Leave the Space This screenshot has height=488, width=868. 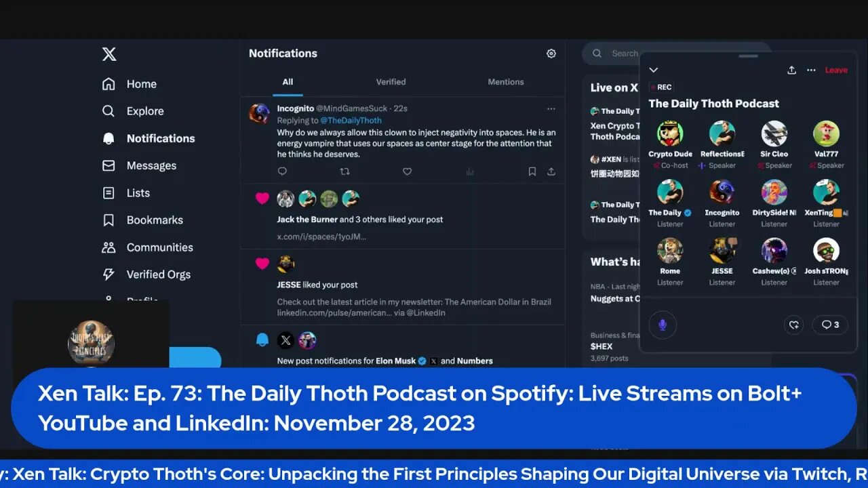tap(836, 70)
